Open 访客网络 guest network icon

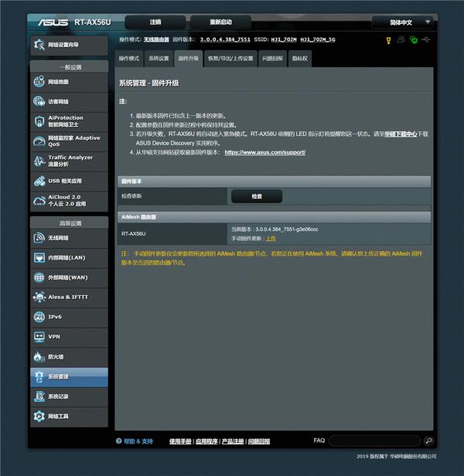coord(39,101)
